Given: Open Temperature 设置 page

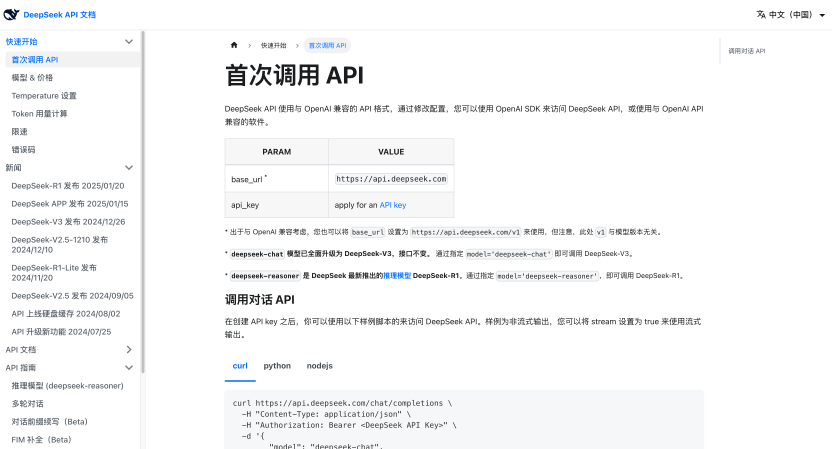Looking at the screenshot, I should (x=44, y=96).
